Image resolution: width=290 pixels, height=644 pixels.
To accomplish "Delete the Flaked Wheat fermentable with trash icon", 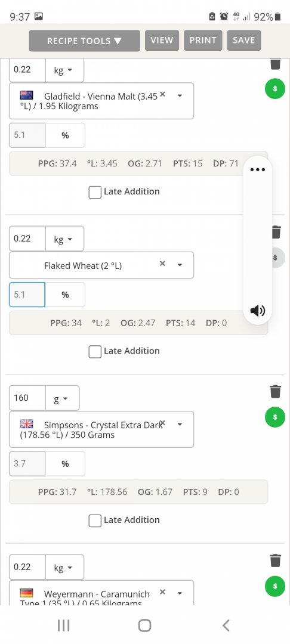I will (x=276, y=232).
